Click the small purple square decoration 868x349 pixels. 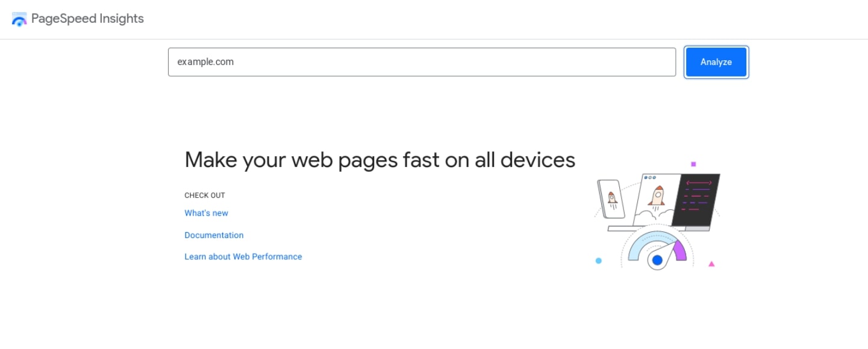693,164
